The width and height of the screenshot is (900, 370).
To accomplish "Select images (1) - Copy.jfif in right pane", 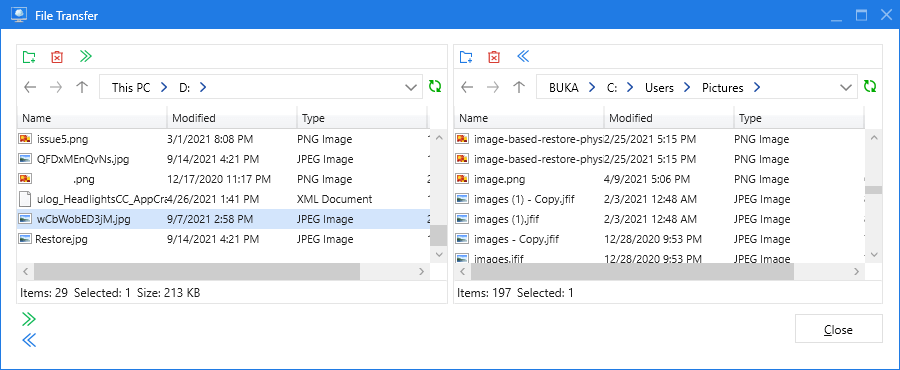I will (x=659, y=199).
